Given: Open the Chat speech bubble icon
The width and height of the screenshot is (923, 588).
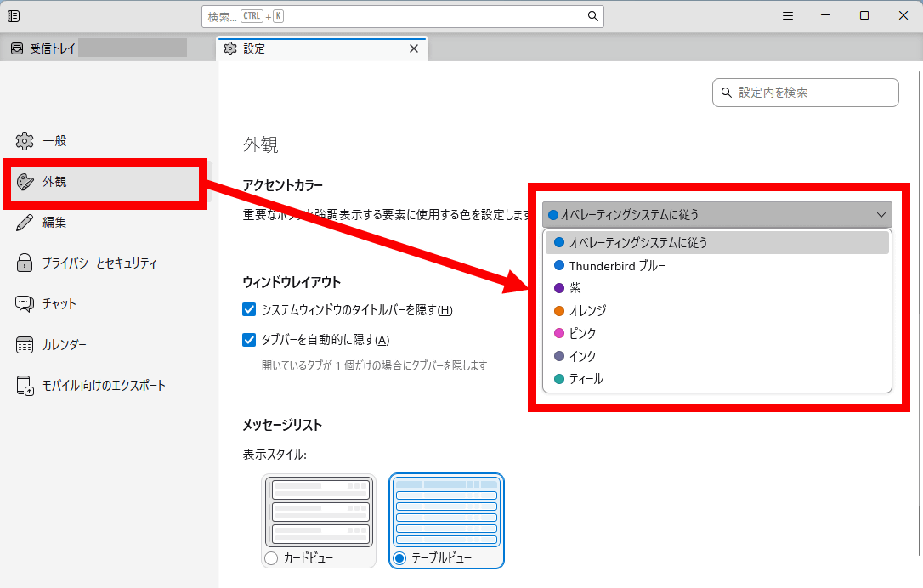Looking at the screenshot, I should tap(25, 304).
